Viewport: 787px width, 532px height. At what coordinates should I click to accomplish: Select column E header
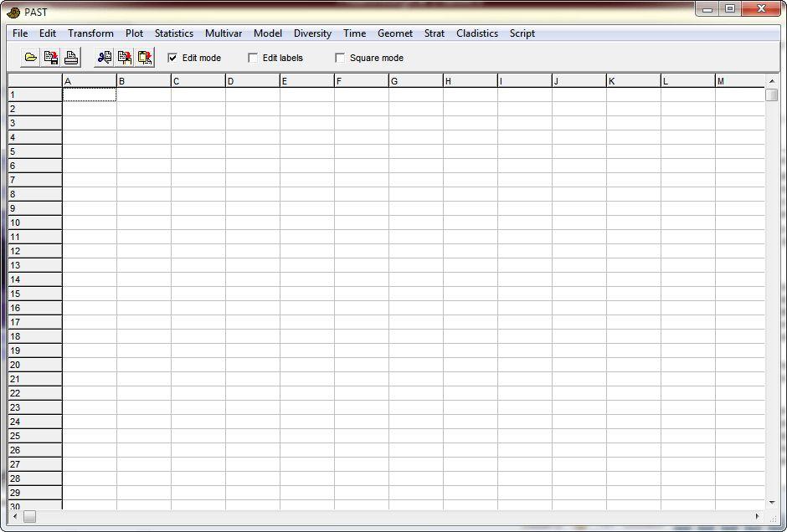[x=307, y=81]
